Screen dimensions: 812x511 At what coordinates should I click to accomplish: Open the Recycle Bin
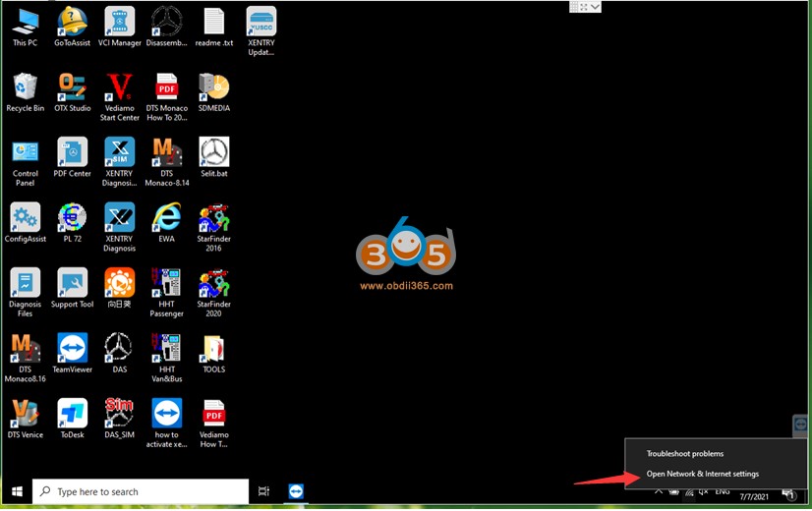point(25,93)
